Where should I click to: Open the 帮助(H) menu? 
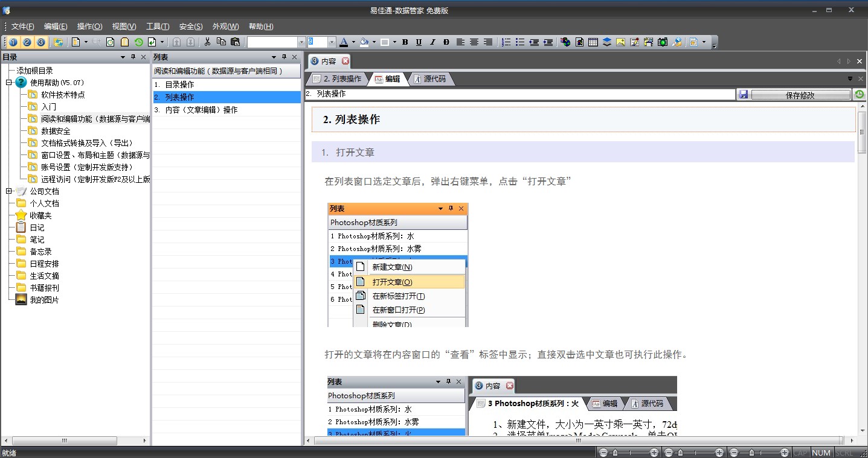261,27
